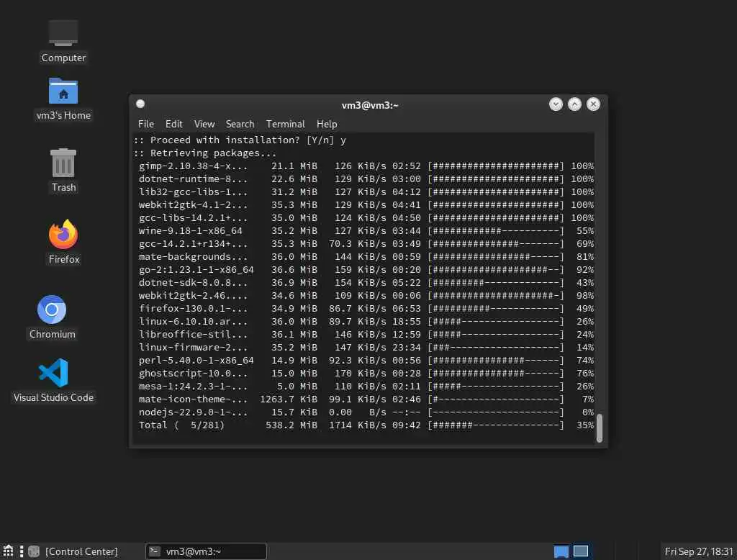
Task: Click the webkit2gtk-4.1 package name
Action: (x=193, y=205)
